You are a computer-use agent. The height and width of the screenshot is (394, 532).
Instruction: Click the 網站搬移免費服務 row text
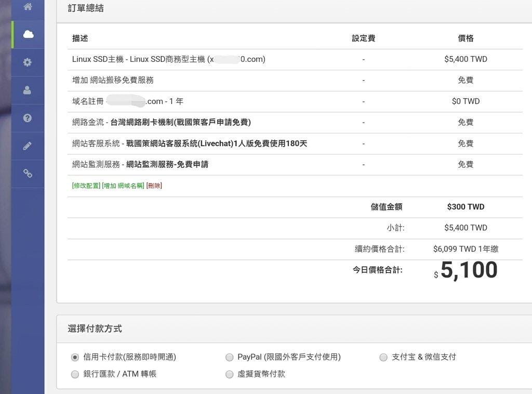[x=113, y=80]
